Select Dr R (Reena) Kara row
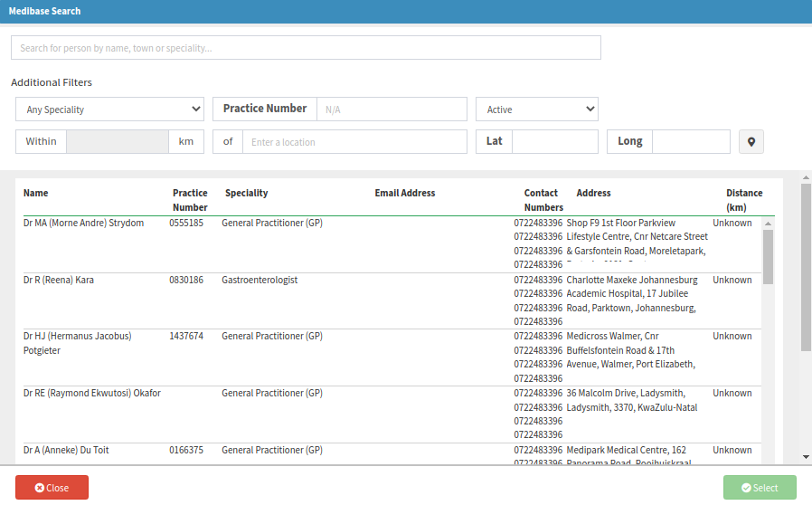This screenshot has height=505, width=812. tap(59, 281)
